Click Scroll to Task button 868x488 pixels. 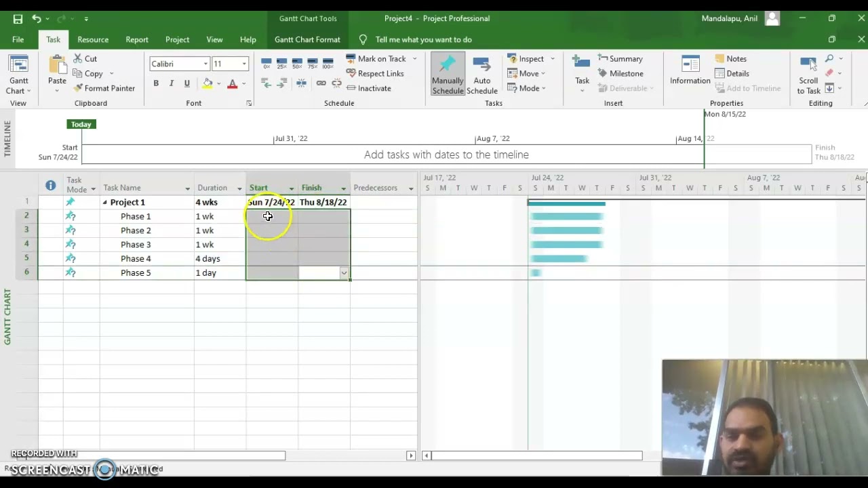[808, 76]
